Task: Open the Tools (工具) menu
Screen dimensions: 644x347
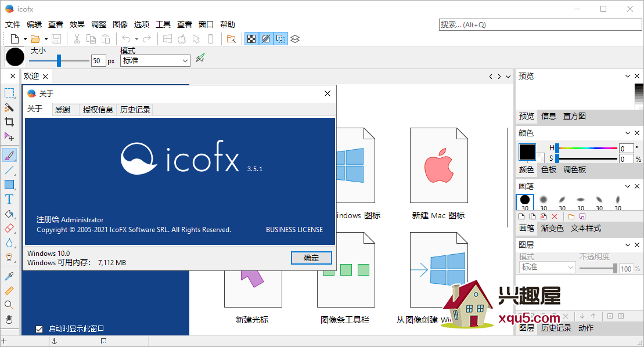Action: [163, 24]
